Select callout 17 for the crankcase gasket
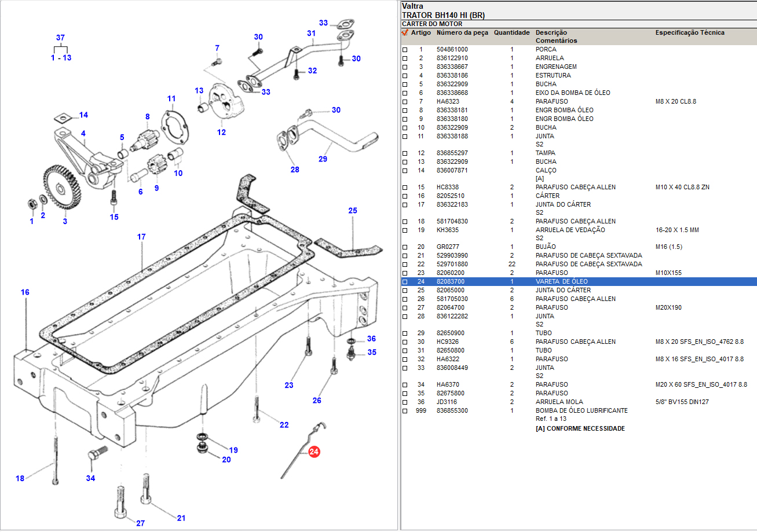Image resolution: width=757 pixels, height=532 pixels. (141, 237)
